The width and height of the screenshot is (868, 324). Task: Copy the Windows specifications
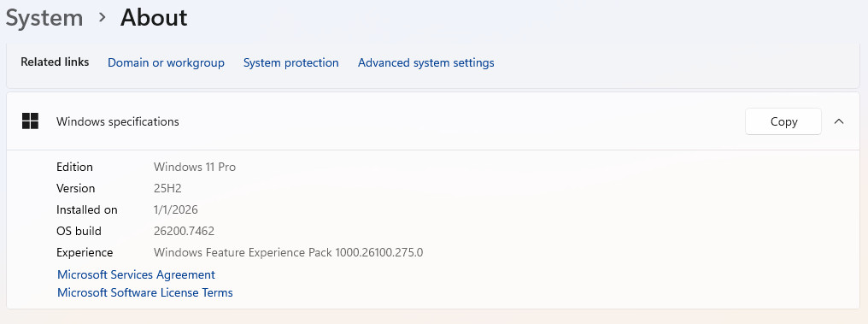click(783, 121)
